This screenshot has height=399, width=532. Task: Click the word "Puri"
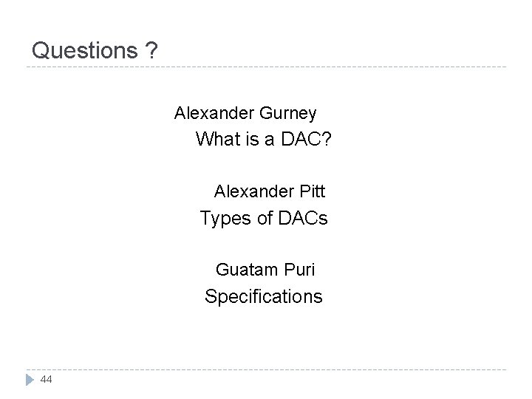coord(299,270)
